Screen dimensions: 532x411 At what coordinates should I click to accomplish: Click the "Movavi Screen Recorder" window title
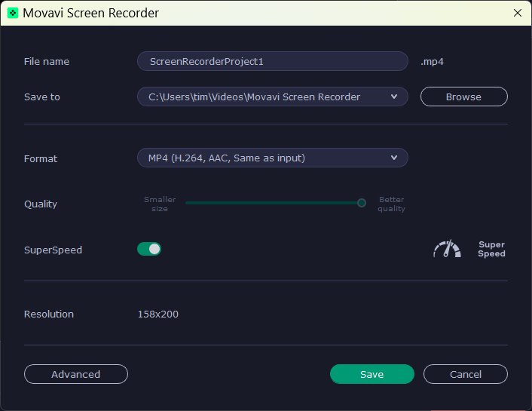90,13
